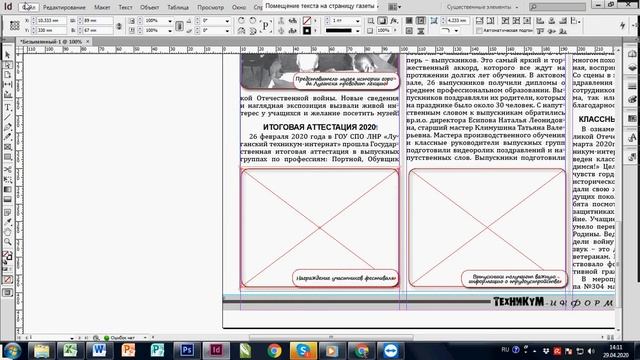Select the Free Transform tool
This screenshot has height=360, width=640.
click(8, 180)
